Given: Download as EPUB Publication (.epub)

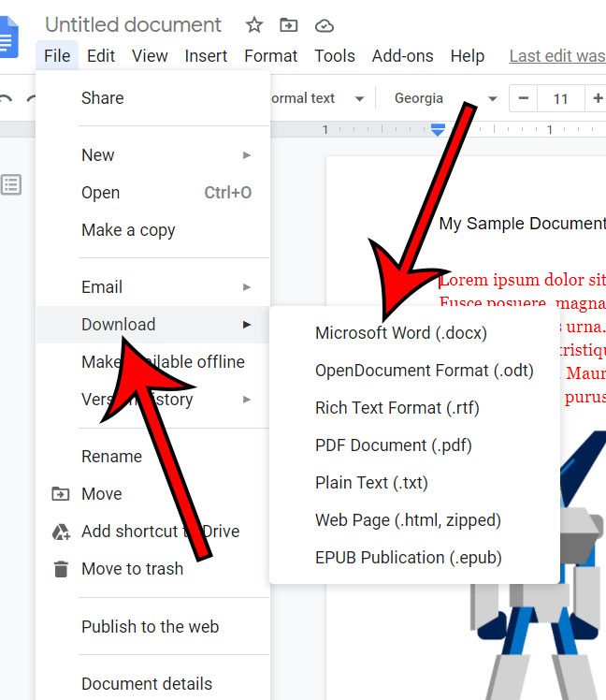Looking at the screenshot, I should point(414,558).
